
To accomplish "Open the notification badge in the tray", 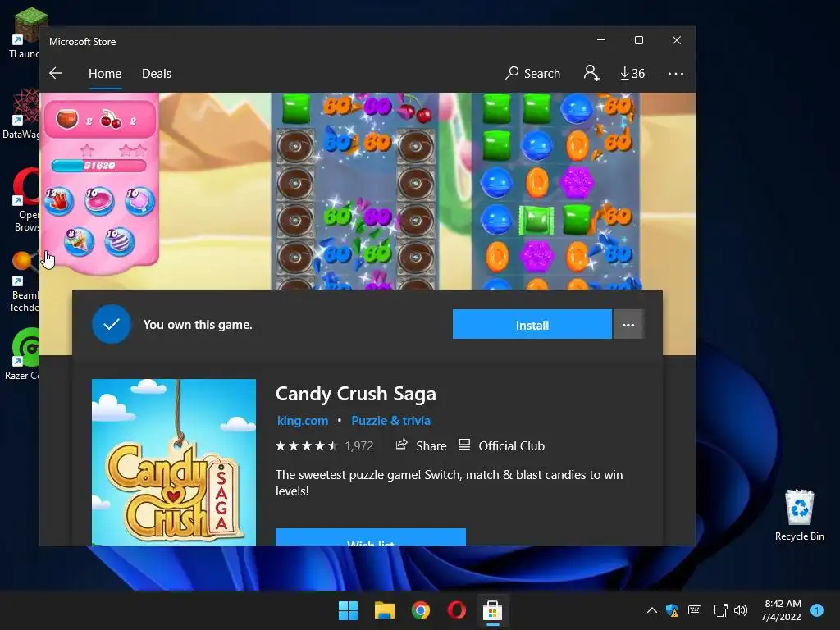I will click(817, 610).
